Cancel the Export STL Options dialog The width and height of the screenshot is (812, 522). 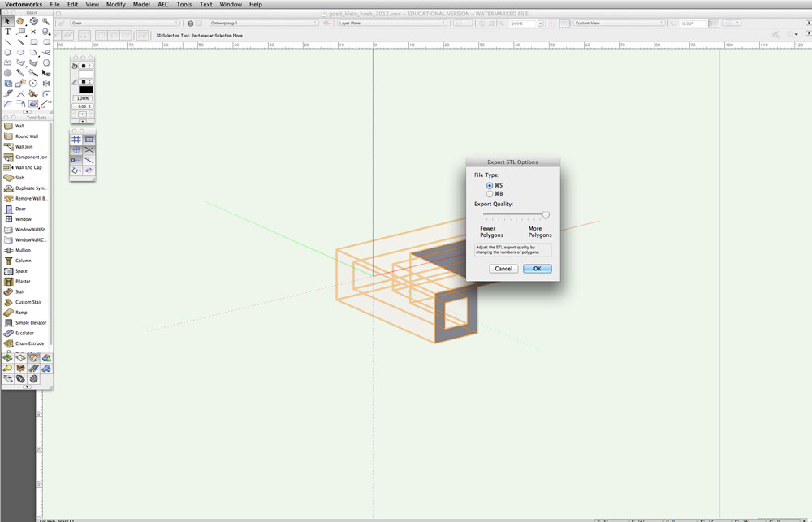point(503,268)
